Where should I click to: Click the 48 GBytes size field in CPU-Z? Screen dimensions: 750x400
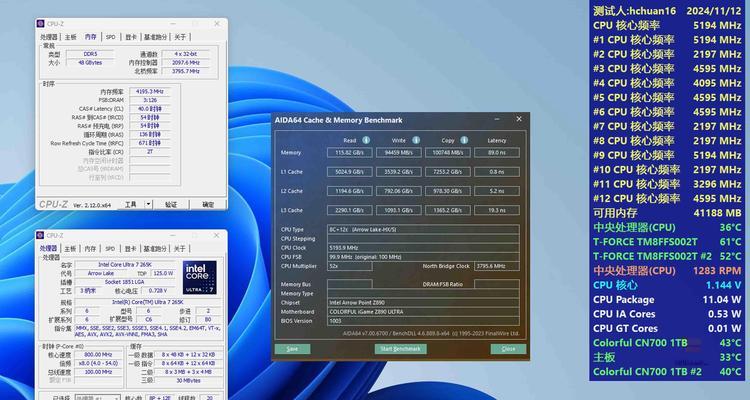pos(90,63)
